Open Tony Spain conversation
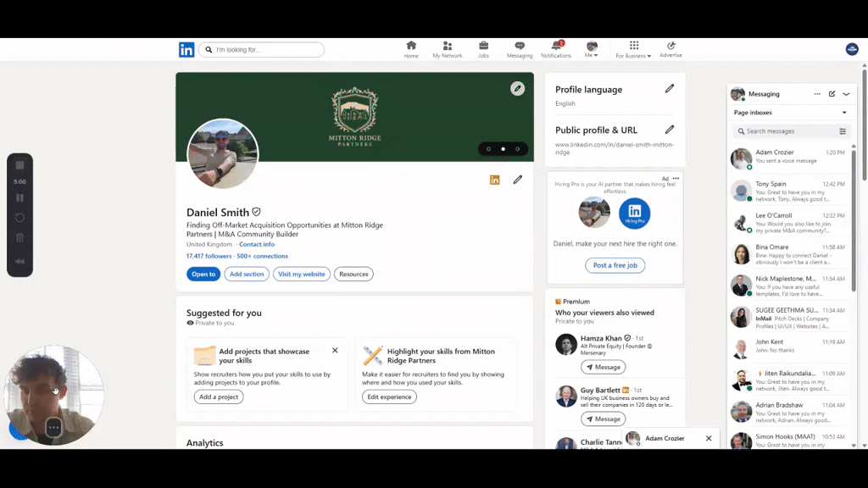868x488 pixels. click(x=789, y=191)
